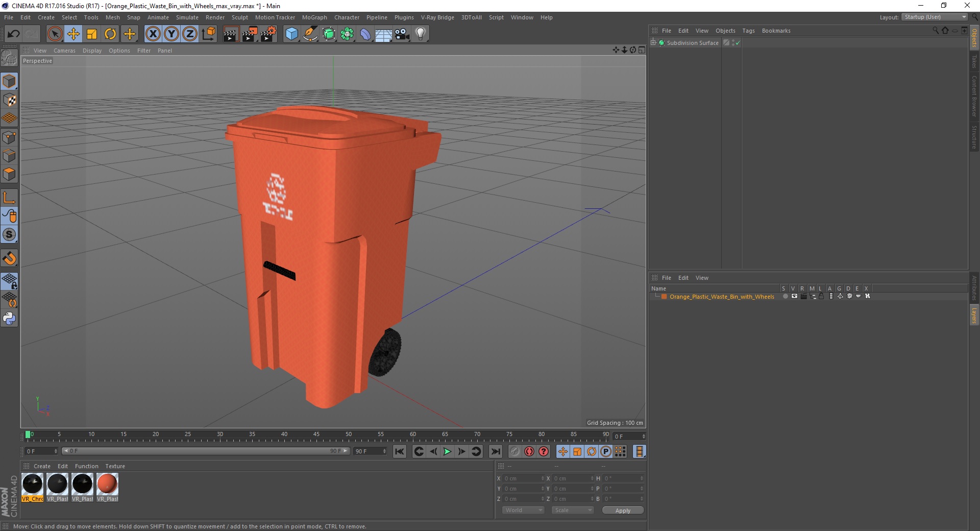Activate the Move tool in toolbar
The width and height of the screenshot is (980, 531).
[73, 34]
